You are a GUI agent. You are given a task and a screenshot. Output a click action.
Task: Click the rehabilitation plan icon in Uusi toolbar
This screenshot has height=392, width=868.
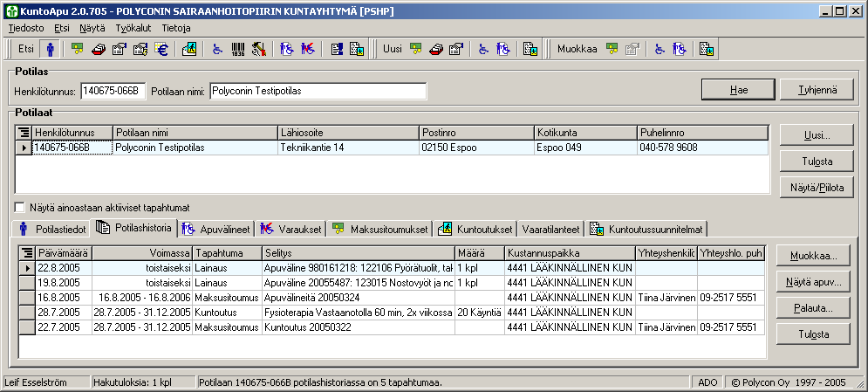531,49
